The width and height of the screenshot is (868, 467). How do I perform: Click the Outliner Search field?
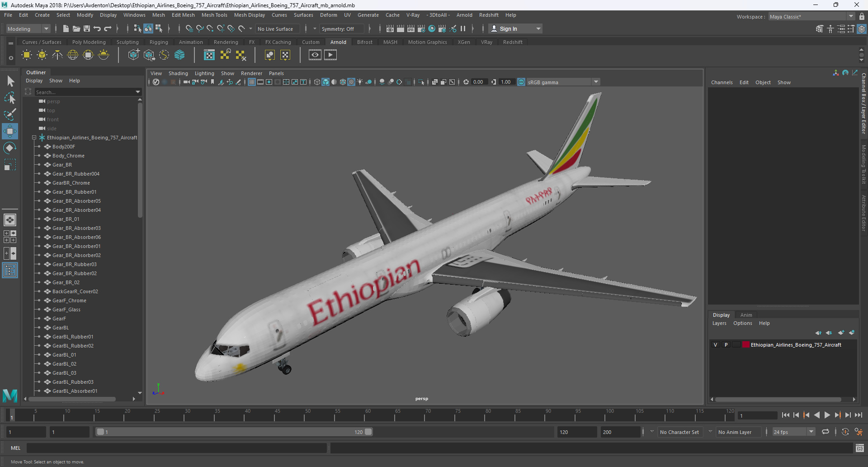86,92
